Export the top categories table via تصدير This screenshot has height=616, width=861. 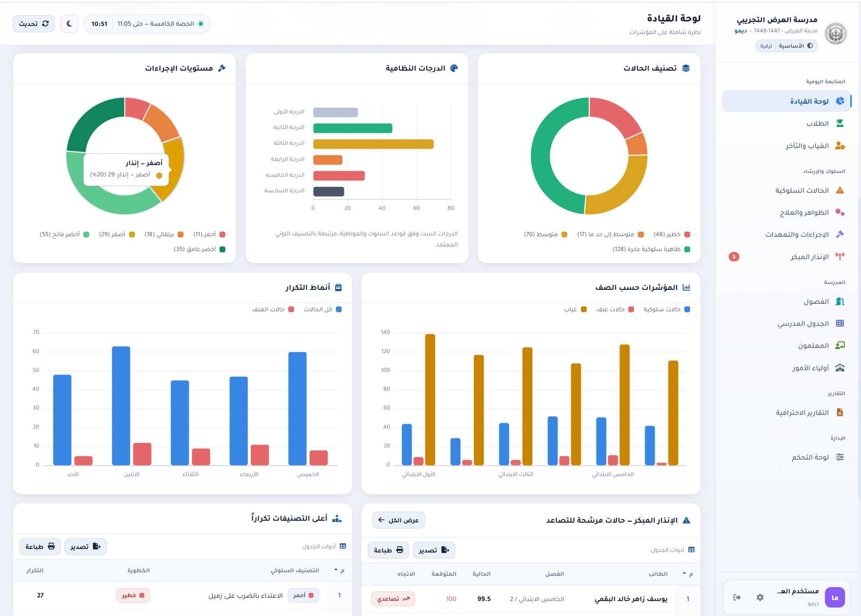point(86,546)
